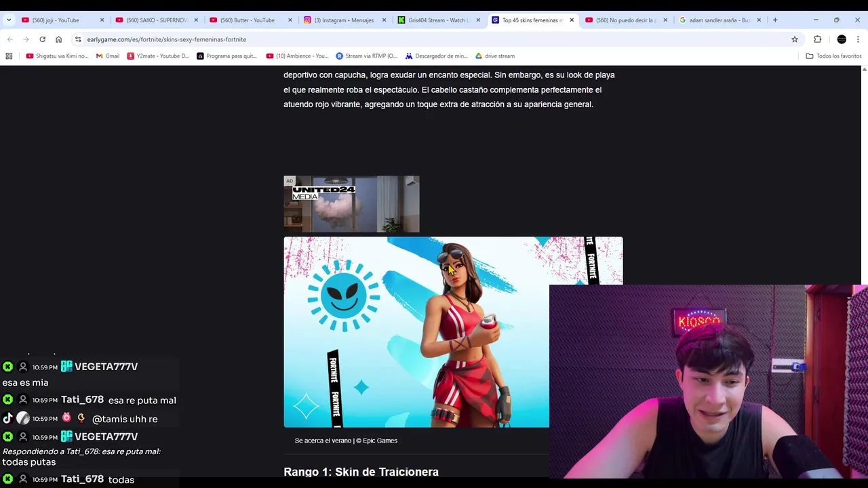Click the Rango 1: Skin de Traicionera heading
The height and width of the screenshot is (488, 868).
point(361,472)
